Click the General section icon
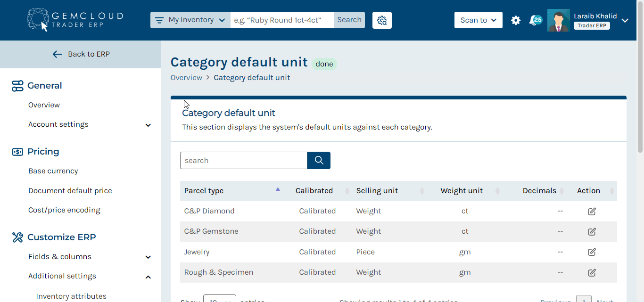644x302 pixels. (x=17, y=86)
